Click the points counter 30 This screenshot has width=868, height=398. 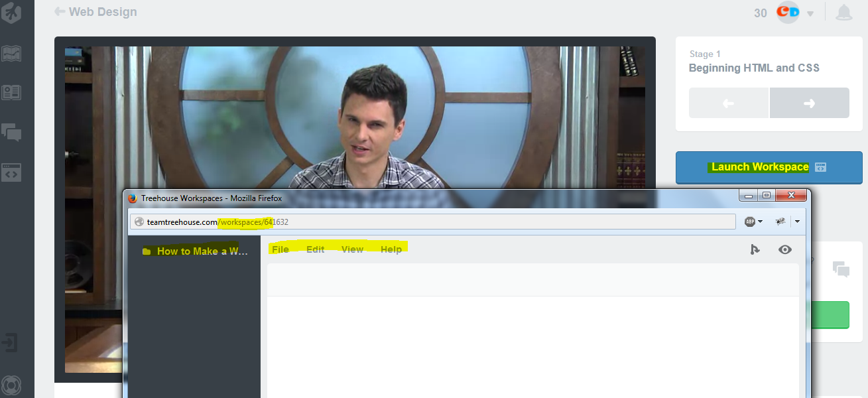point(761,13)
